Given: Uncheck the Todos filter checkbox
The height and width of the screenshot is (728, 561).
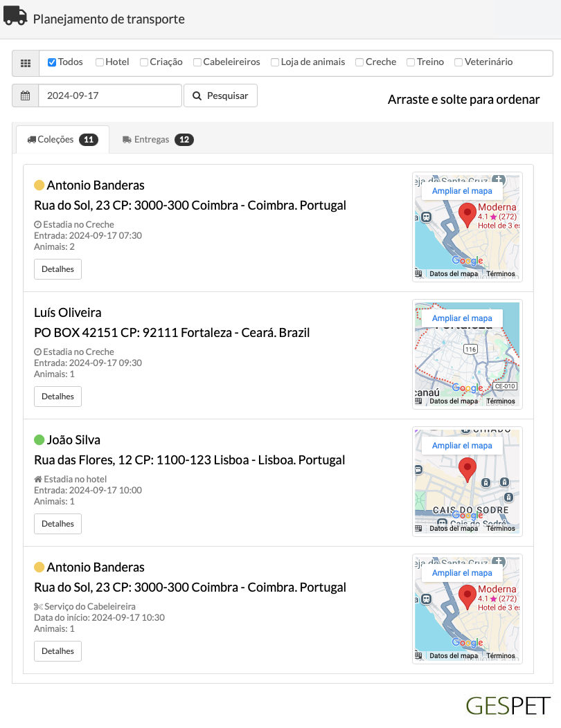Looking at the screenshot, I should tap(52, 62).
